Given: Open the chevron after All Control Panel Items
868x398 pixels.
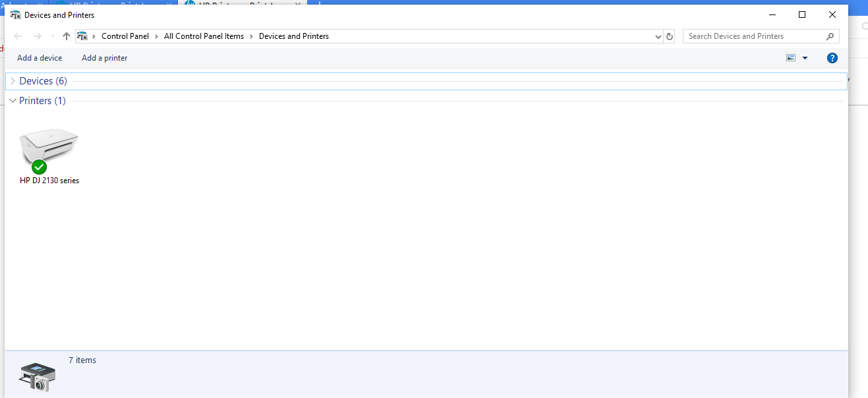Looking at the screenshot, I should pyautogui.click(x=252, y=36).
